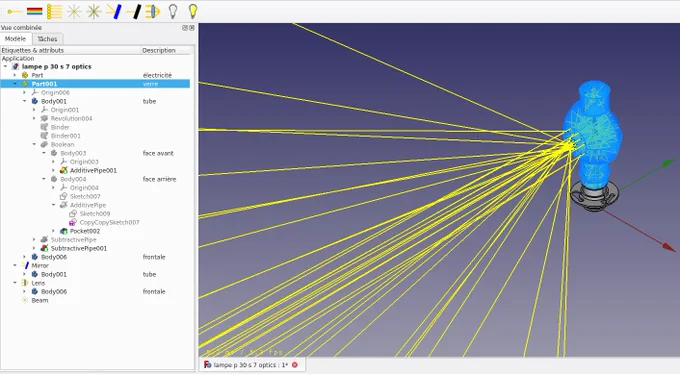The width and height of the screenshot is (680, 374).
Task: Close the Vue combinée panel
Action: click(x=192, y=28)
